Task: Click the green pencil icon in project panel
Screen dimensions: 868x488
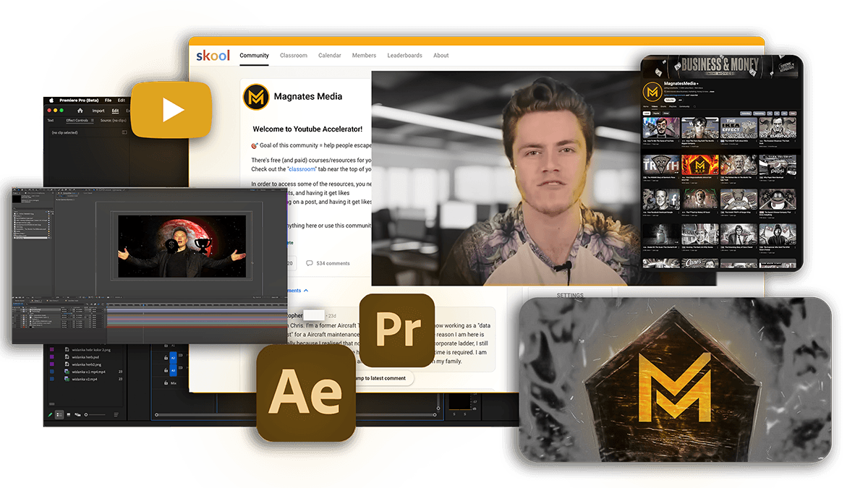Action: coord(50,415)
